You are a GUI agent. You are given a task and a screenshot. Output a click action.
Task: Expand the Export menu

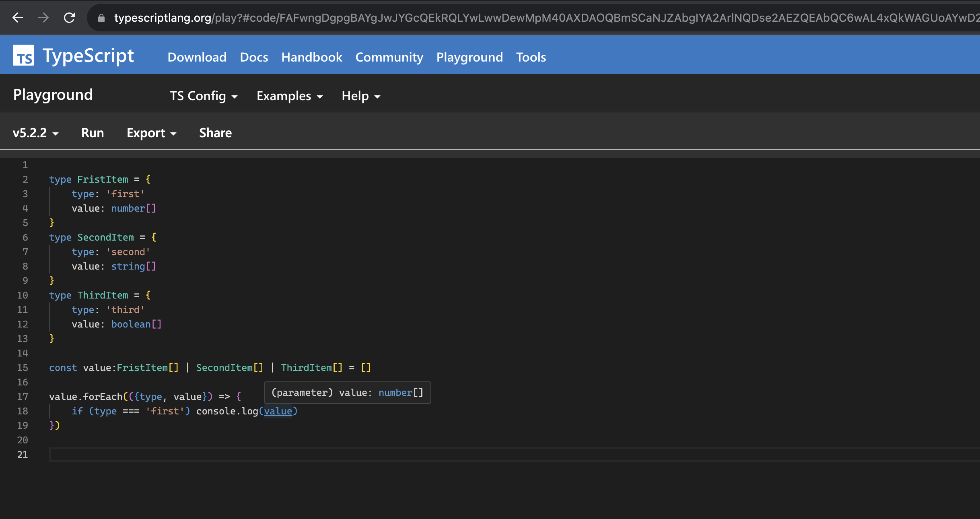pos(151,133)
